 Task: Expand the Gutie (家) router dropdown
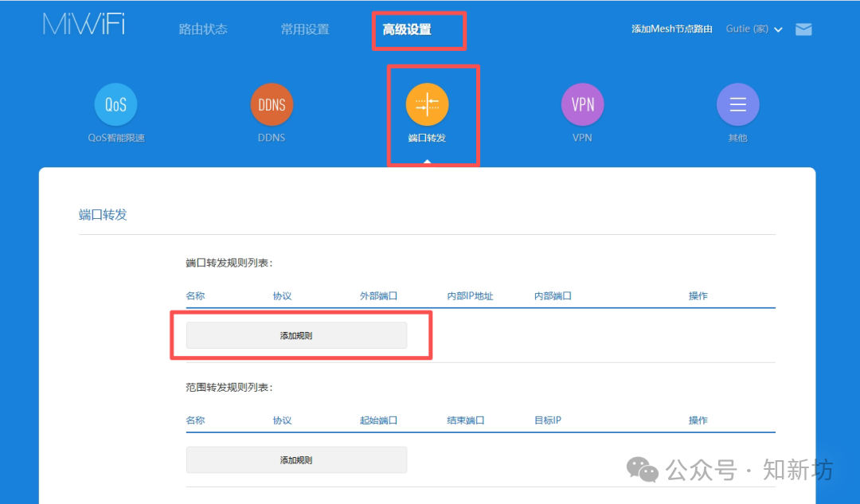click(754, 28)
